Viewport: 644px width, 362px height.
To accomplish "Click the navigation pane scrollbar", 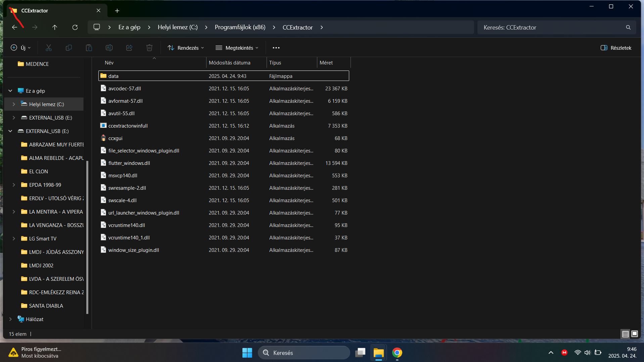I will [87, 237].
